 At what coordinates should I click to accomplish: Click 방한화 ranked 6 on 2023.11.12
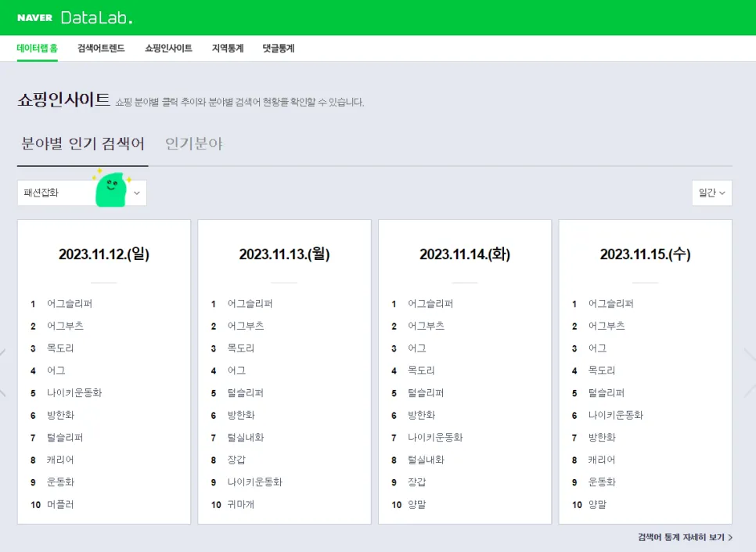tap(60, 415)
